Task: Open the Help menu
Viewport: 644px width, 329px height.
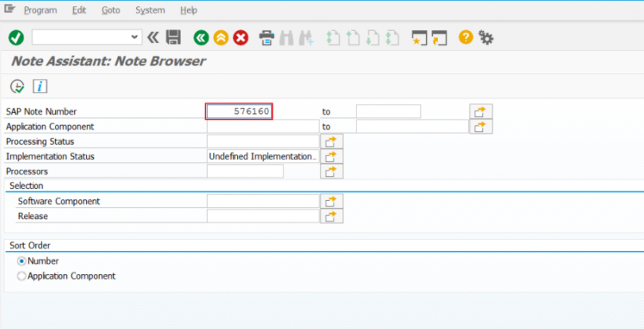Action: click(189, 10)
